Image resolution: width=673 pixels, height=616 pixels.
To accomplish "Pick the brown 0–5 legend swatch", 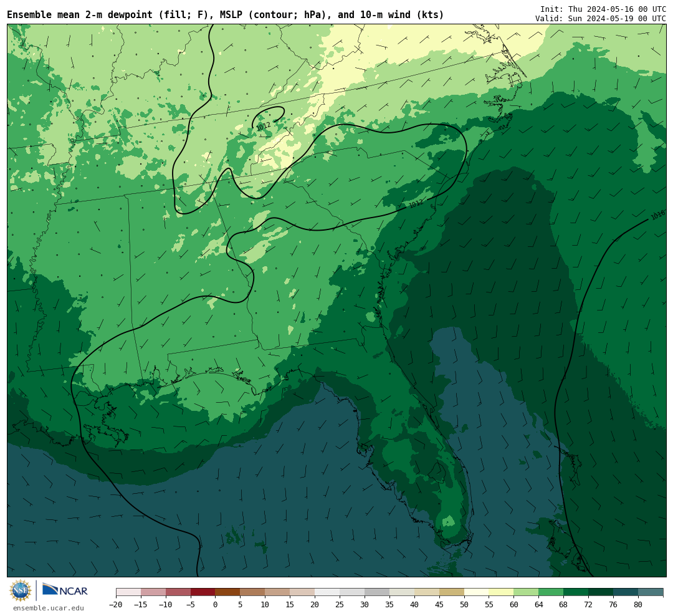I will [227, 592].
